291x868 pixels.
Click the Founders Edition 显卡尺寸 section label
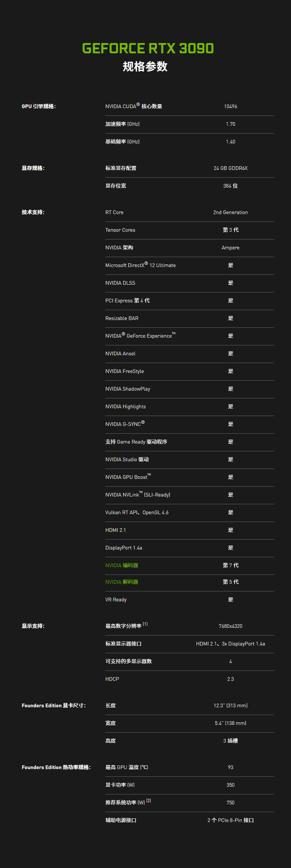54,705
